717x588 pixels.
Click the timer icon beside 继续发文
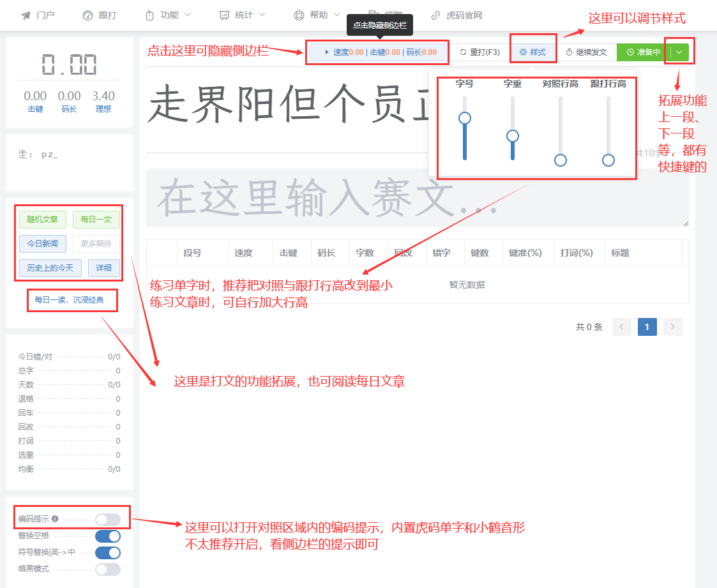click(569, 52)
